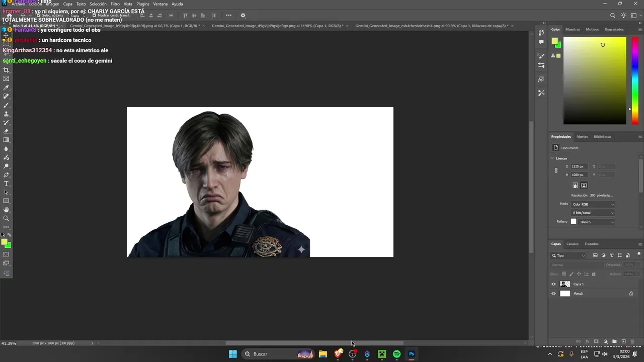
Task: Create a new layer
Action: pos(623,341)
